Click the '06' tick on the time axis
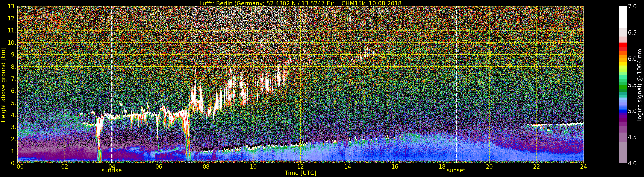 (159, 166)
